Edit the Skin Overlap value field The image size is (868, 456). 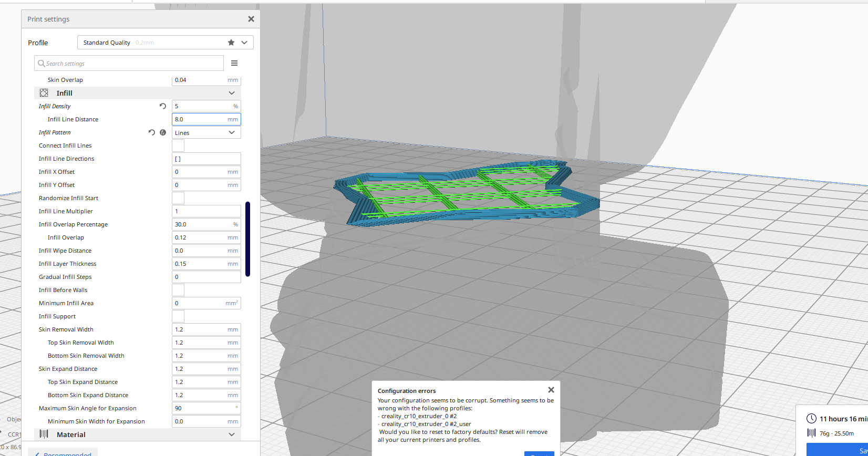pos(206,80)
